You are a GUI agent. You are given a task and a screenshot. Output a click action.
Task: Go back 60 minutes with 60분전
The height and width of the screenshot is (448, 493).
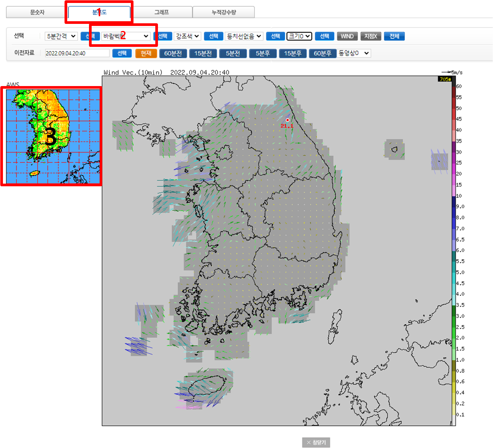[173, 53]
